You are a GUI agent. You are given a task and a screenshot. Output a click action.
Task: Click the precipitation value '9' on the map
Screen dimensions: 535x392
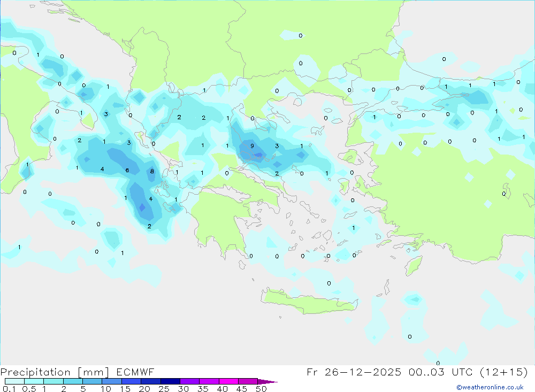coord(252,145)
